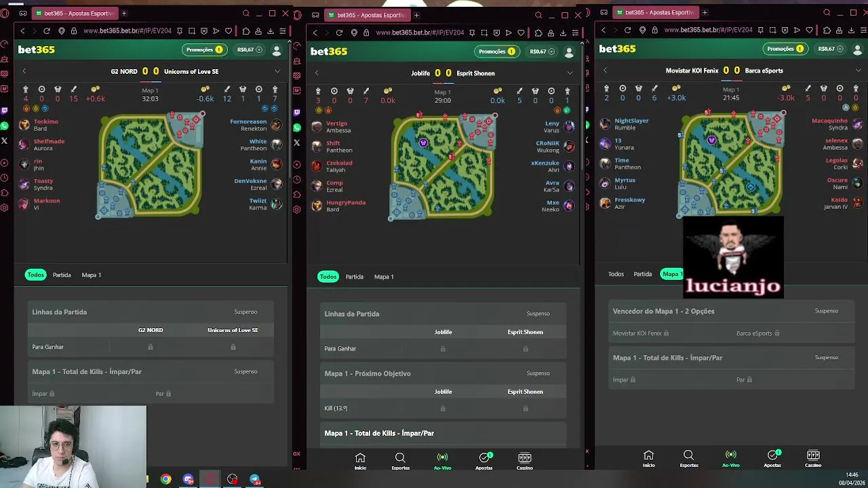
Task: Click the system clock showing 14:46
Action: (851, 475)
